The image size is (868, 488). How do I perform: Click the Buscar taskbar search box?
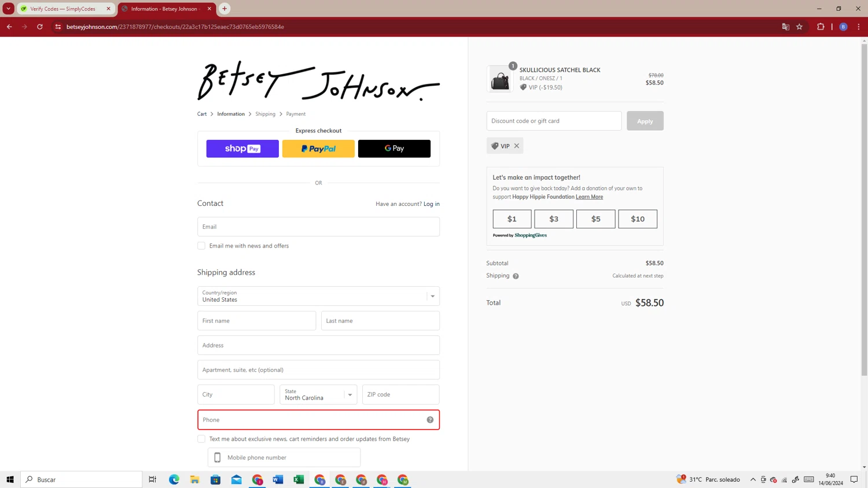[82, 479]
